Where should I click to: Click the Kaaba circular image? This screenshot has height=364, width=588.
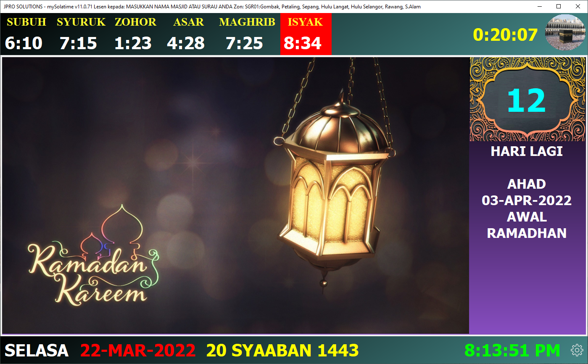[x=565, y=32]
